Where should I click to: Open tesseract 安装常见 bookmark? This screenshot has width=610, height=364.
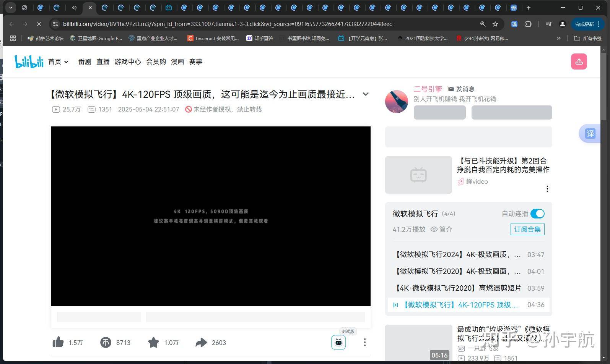(x=213, y=38)
